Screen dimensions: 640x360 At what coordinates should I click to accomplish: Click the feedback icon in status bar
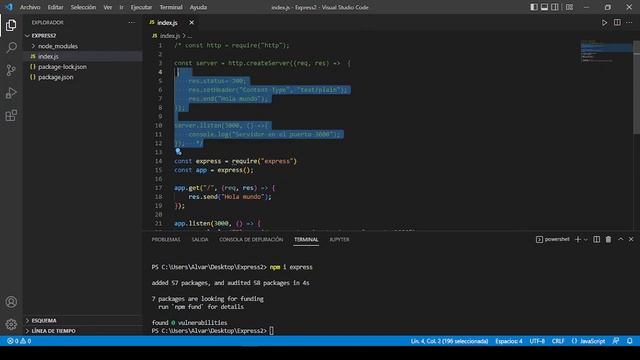[616, 341]
